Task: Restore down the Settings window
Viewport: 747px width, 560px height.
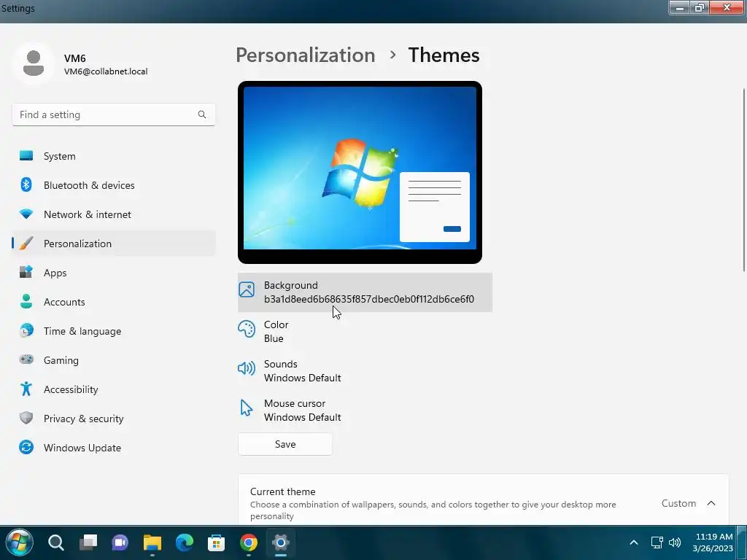Action: coord(700,7)
